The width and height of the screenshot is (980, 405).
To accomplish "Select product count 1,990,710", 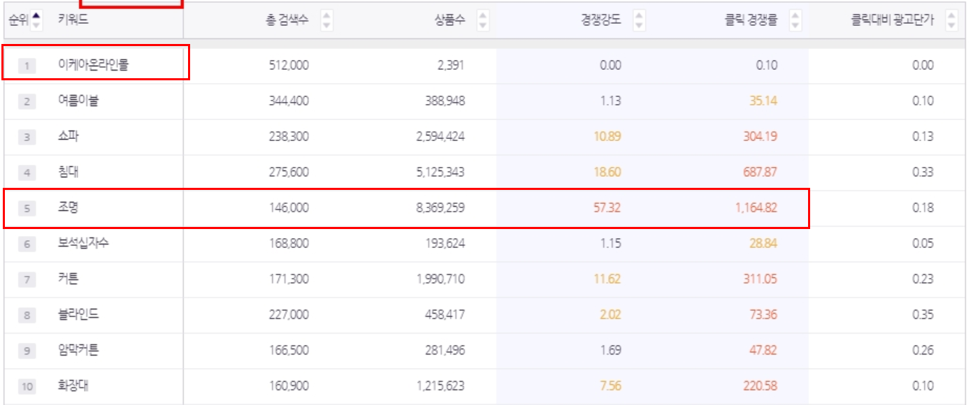I will tap(440, 279).
